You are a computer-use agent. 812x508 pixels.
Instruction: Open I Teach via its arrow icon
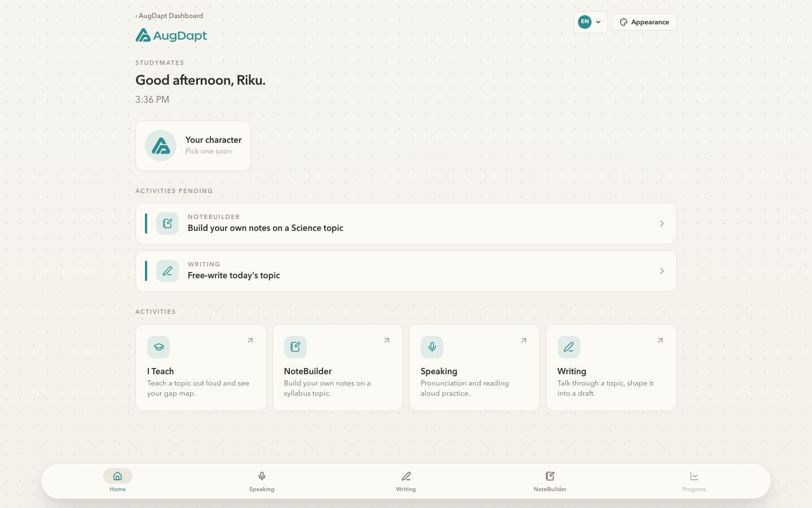pos(250,340)
